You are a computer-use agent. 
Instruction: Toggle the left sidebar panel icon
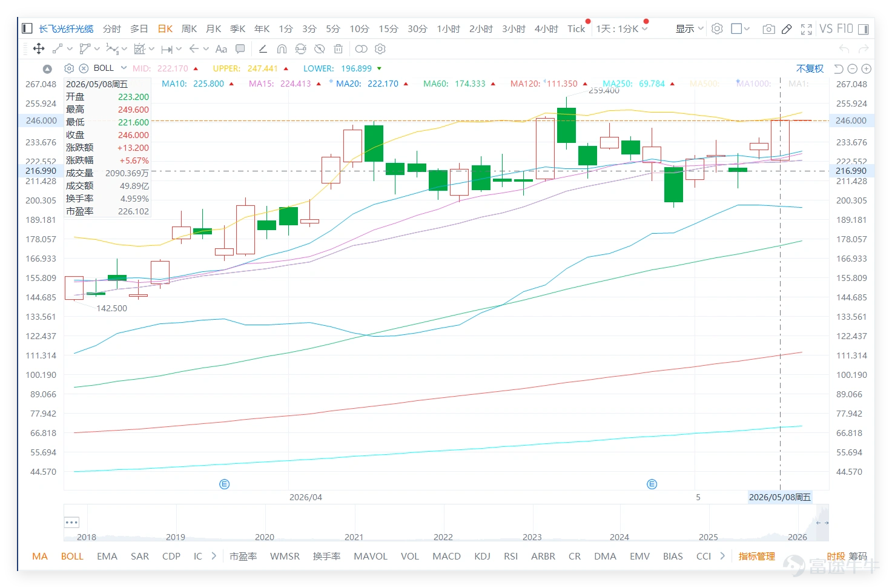(x=27, y=28)
